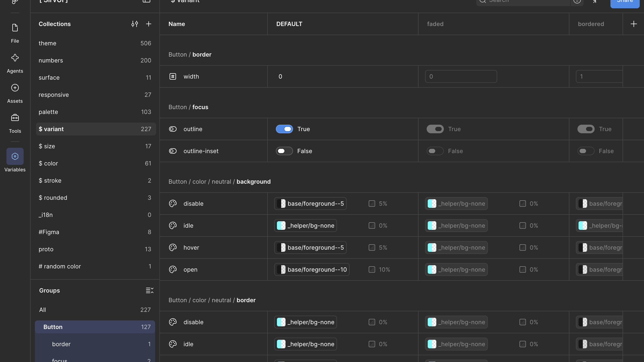Open the Tools sidebar panel
This screenshot has width=644, height=362.
click(15, 123)
